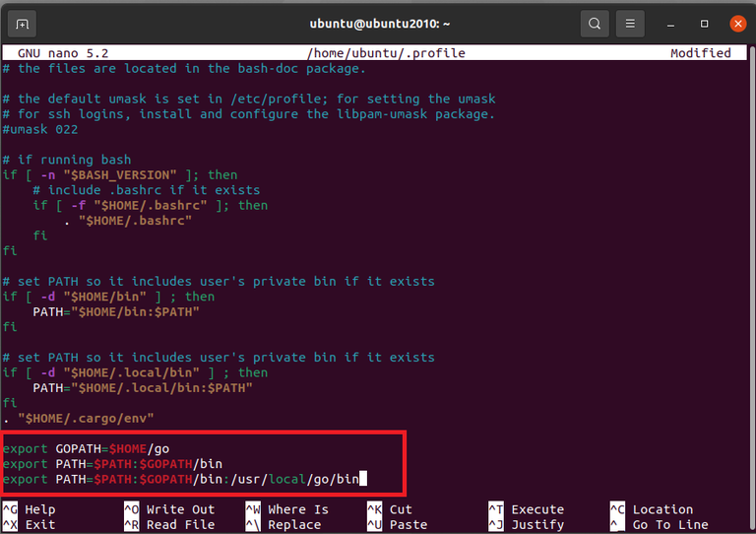
Task: Click the 'export GOPATH=$HOME/go' line
Action: click(86, 448)
